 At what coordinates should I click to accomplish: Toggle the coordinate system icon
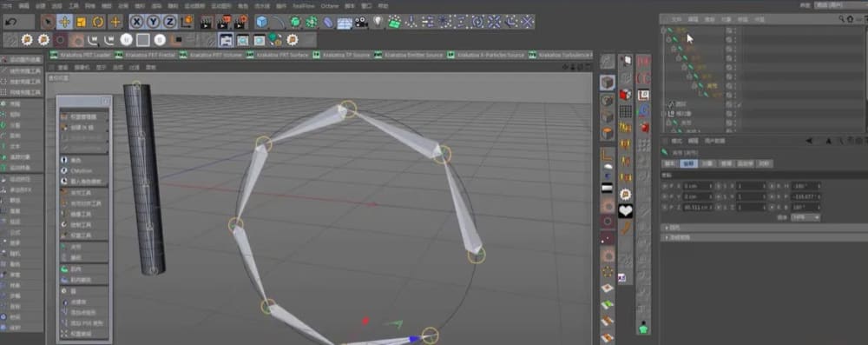pyautogui.click(x=187, y=23)
